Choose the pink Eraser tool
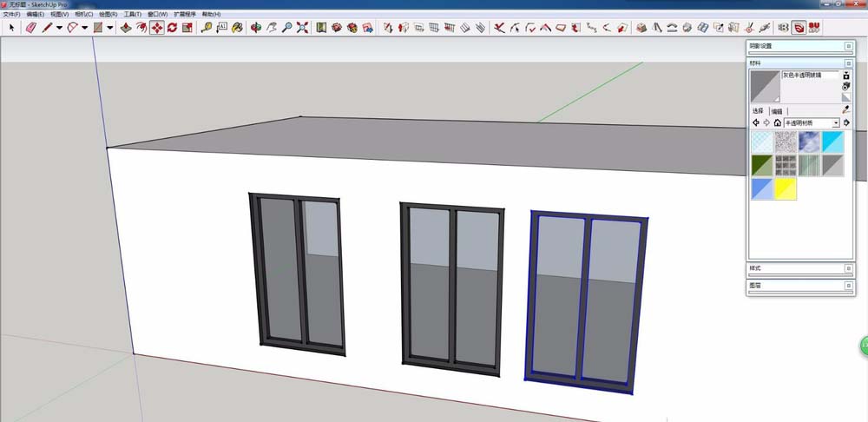 pos(31,27)
